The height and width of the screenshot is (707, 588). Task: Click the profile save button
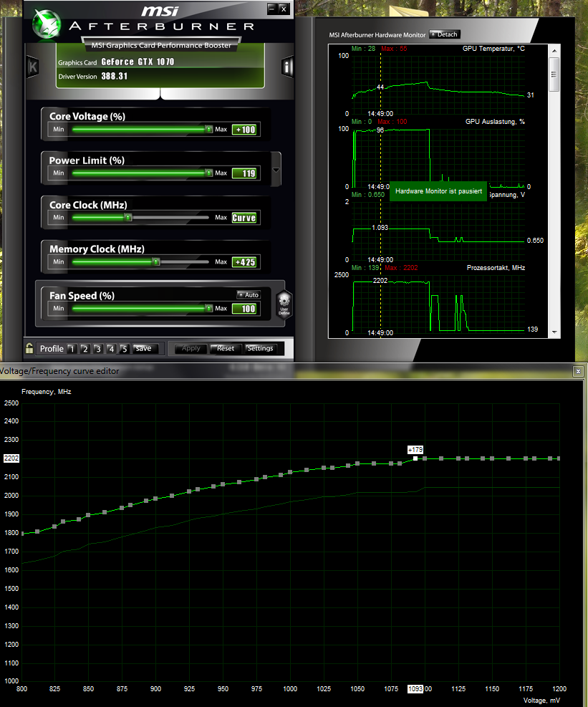pyautogui.click(x=144, y=349)
